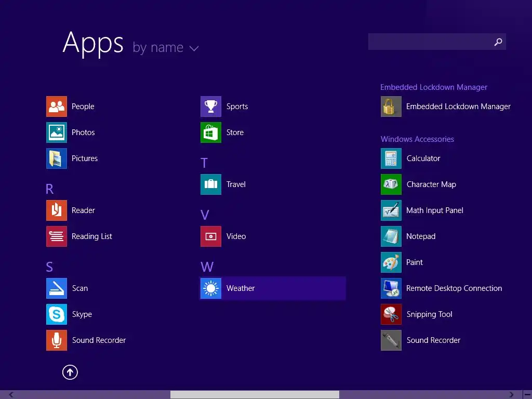Click the scrollbar left arrow

[x=11, y=395]
